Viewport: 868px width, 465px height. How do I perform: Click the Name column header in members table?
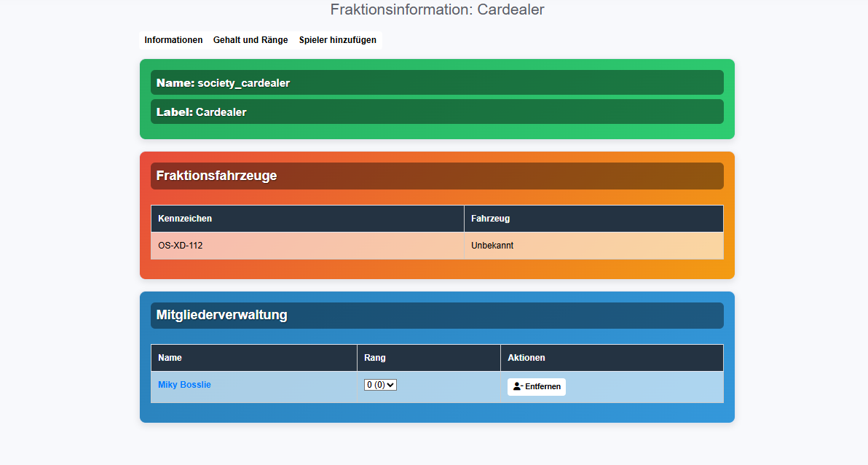[170, 358]
